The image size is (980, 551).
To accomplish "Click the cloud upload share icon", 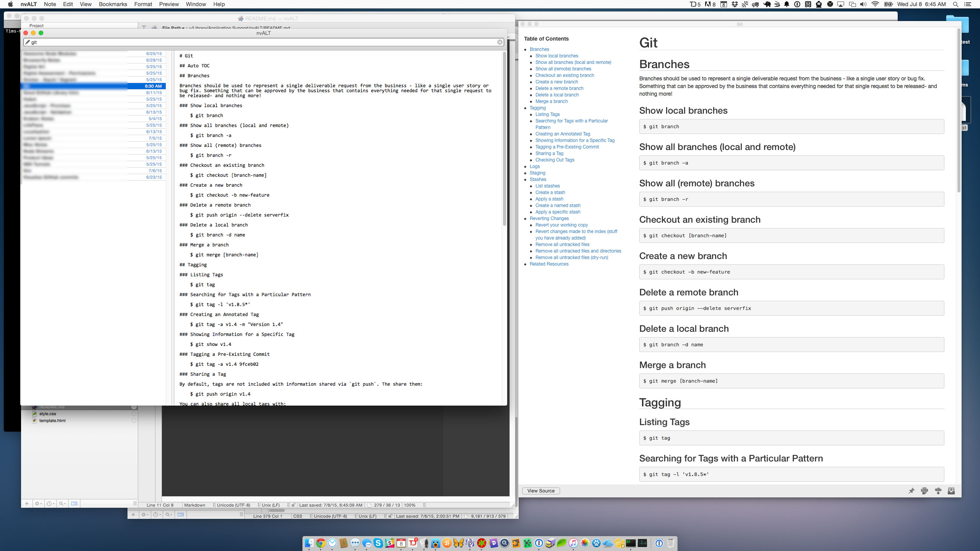I will coord(938,491).
